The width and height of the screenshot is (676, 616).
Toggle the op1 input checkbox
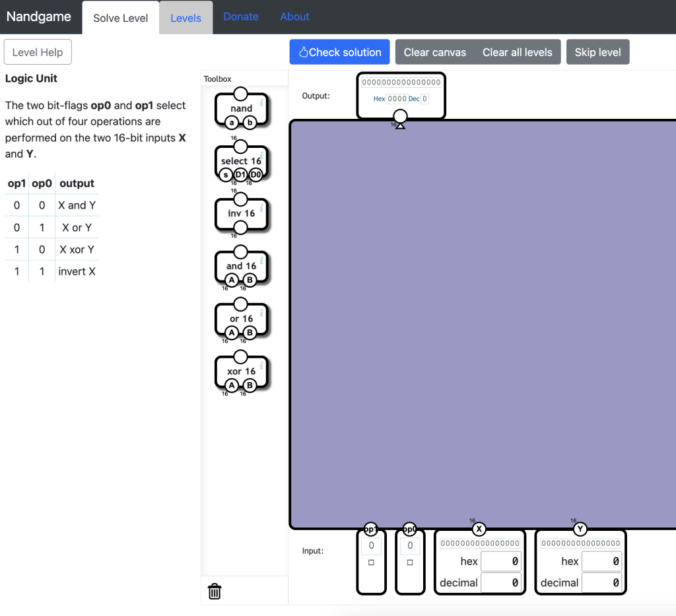click(371, 563)
